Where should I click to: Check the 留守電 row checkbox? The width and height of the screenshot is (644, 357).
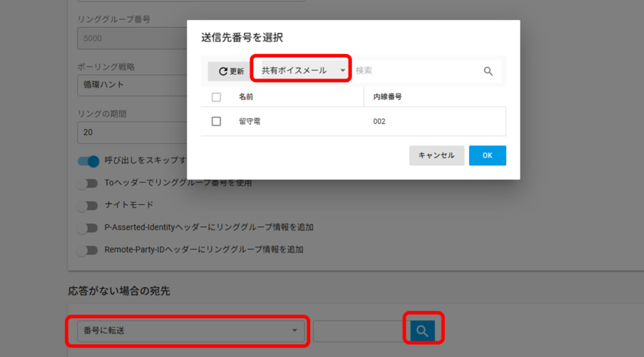(216, 121)
